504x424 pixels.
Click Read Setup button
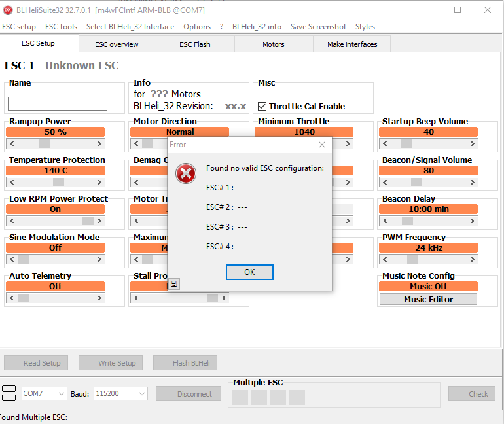click(36, 363)
